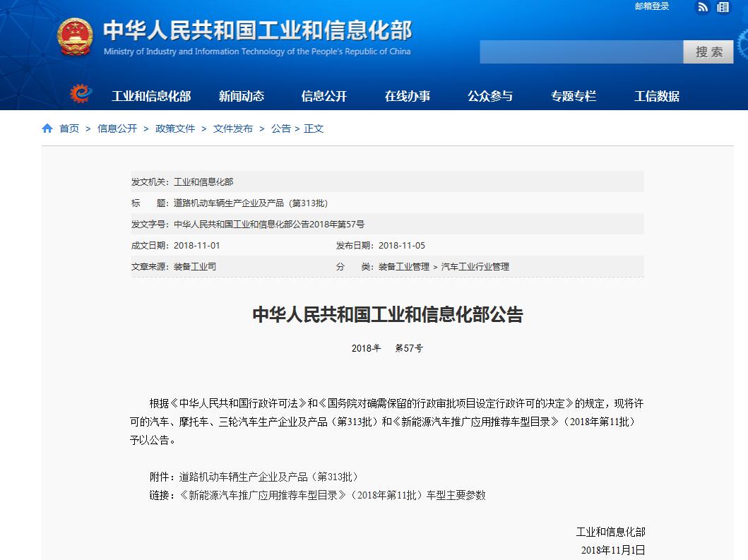Open the 新能源汽车推广应用推荐车型目录 parameters link
The width and height of the screenshot is (748, 560).
point(332,495)
